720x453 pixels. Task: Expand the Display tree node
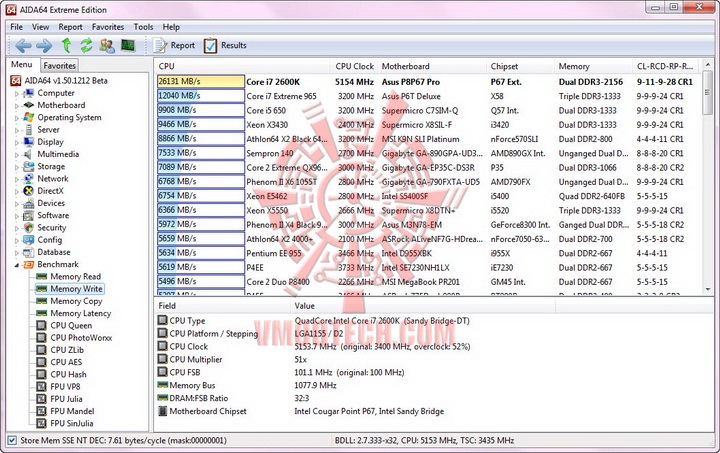point(17,142)
